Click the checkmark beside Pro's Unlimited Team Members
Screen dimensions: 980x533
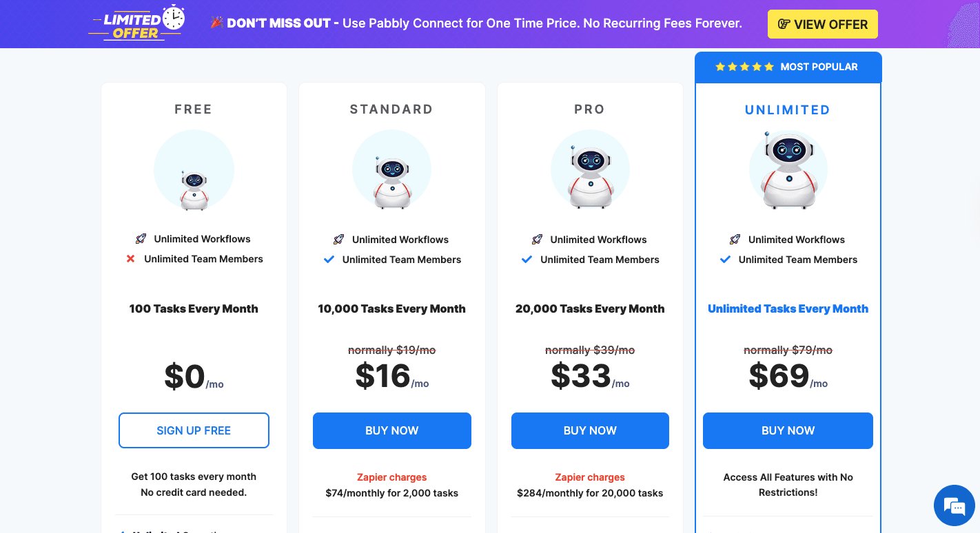(x=527, y=260)
